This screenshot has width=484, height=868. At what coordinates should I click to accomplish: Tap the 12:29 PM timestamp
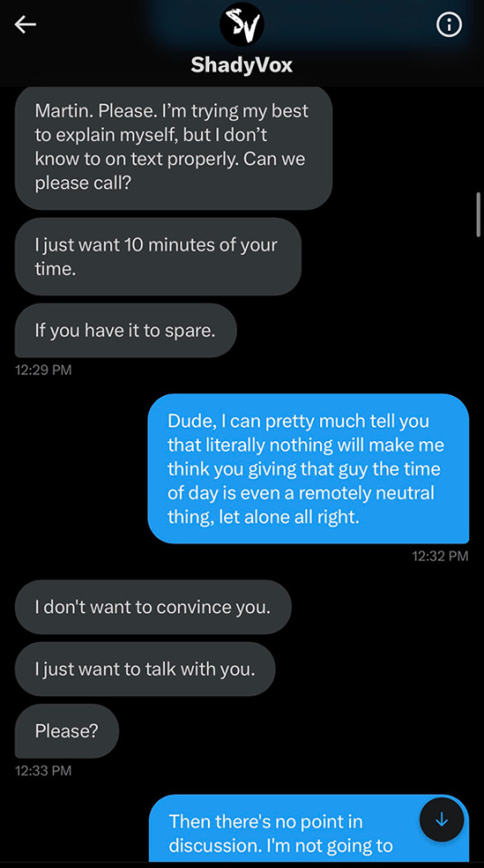tap(43, 370)
